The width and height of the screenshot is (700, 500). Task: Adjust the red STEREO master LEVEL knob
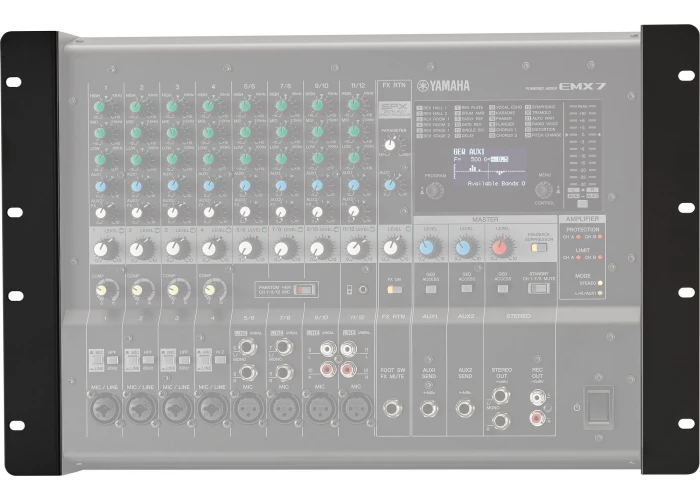tap(500, 248)
